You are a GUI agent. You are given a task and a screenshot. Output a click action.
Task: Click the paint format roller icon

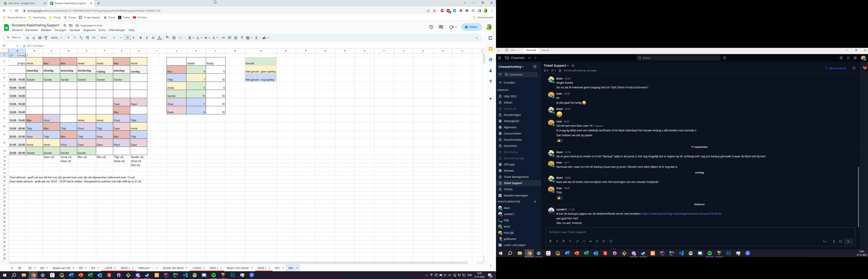[x=46, y=38]
